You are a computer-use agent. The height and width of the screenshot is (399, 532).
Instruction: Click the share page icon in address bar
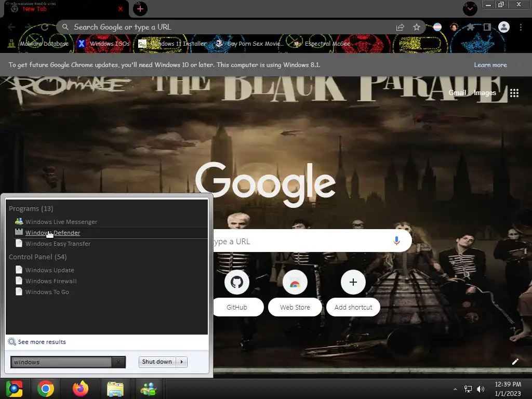(x=400, y=28)
